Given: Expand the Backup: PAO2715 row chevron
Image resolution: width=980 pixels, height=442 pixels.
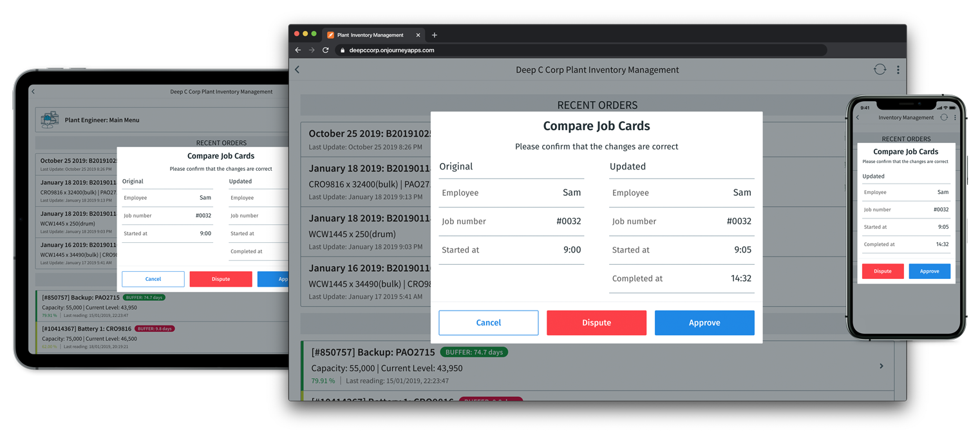Looking at the screenshot, I should point(881,366).
